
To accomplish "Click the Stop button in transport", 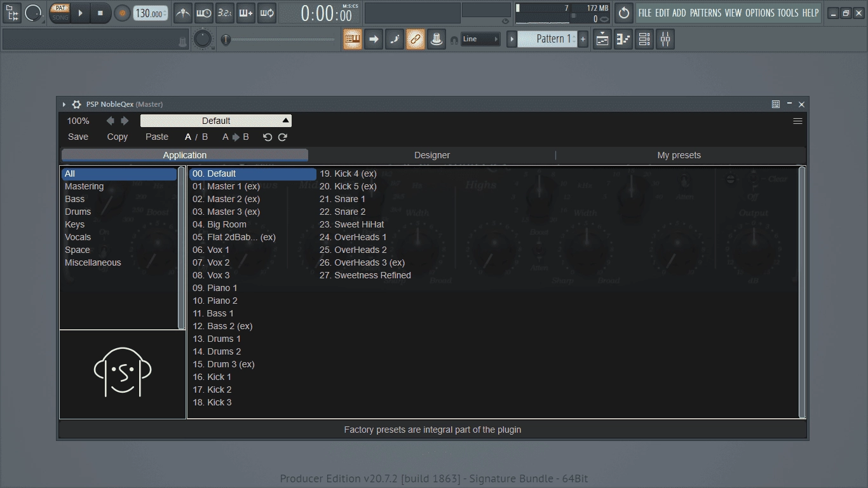I will click(100, 13).
